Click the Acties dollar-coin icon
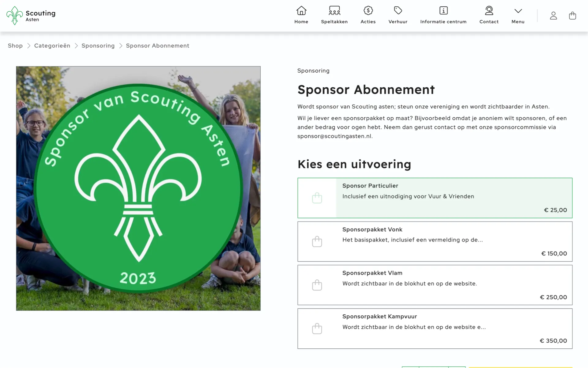Screen dimensions: 588x368 pyautogui.click(x=368, y=11)
